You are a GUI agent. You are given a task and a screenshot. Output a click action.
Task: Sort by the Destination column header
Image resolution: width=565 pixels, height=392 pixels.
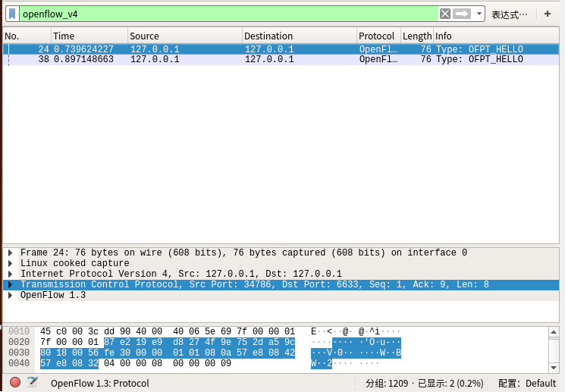(x=300, y=36)
